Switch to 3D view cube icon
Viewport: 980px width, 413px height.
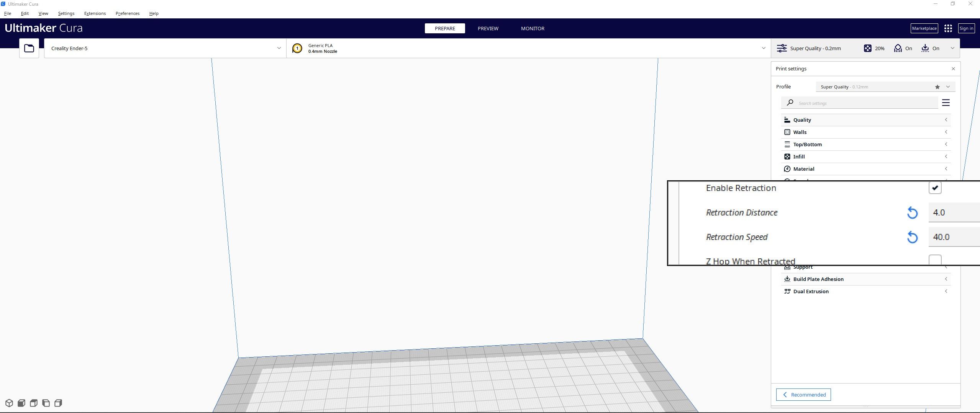pyautogui.click(x=9, y=403)
